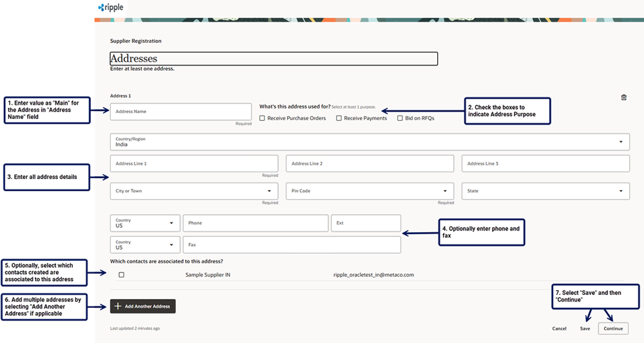Click Address Line 3 field
The height and width of the screenshot is (343, 644).
click(x=546, y=164)
